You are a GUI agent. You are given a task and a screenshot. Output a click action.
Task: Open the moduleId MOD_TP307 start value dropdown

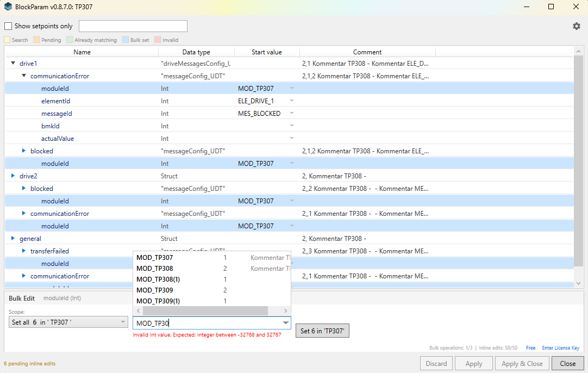[291, 88]
